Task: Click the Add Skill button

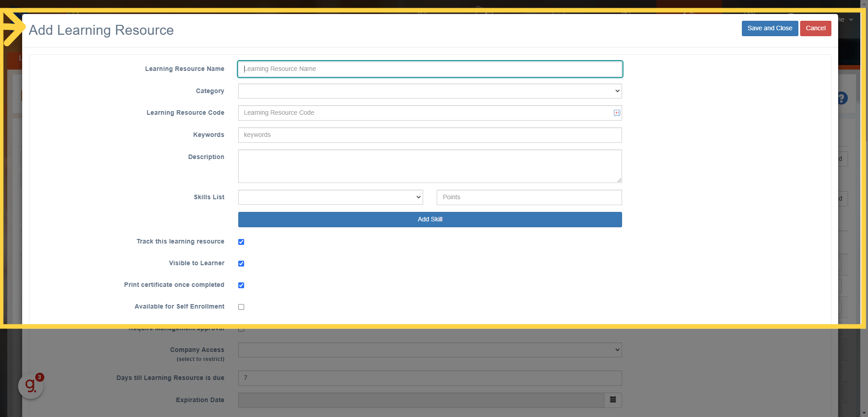Action: [430, 219]
